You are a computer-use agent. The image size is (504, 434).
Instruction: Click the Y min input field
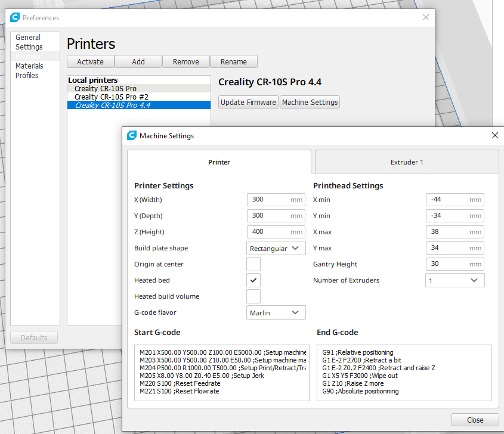coord(455,216)
